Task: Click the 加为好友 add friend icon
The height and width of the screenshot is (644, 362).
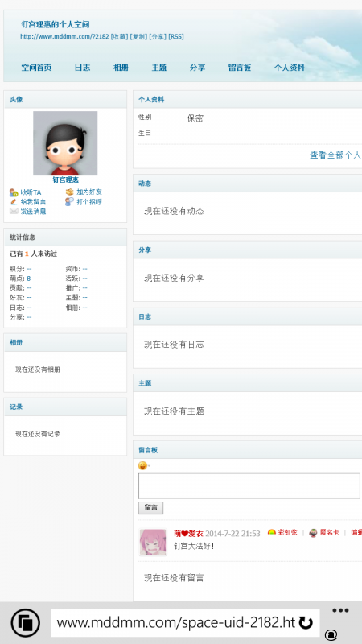Action: [x=69, y=192]
